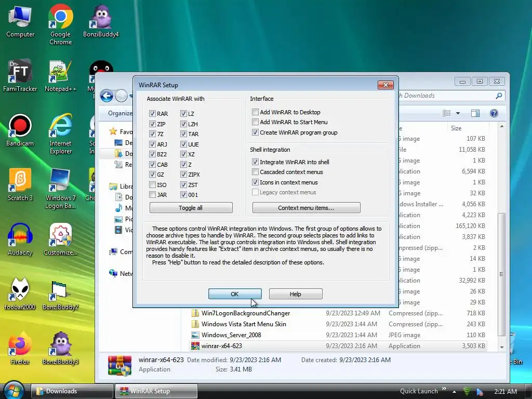Click the file list scrollbar thumb

coord(501,274)
